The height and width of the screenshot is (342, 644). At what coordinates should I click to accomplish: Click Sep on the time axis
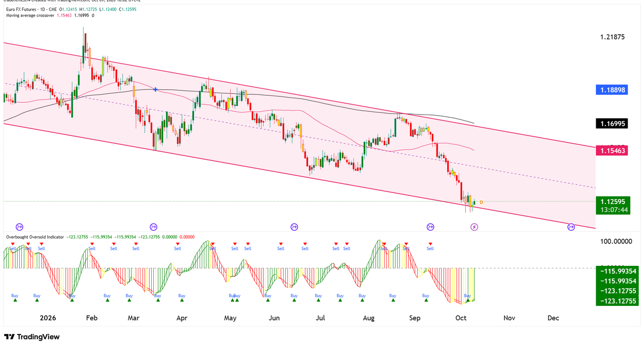(x=415, y=318)
